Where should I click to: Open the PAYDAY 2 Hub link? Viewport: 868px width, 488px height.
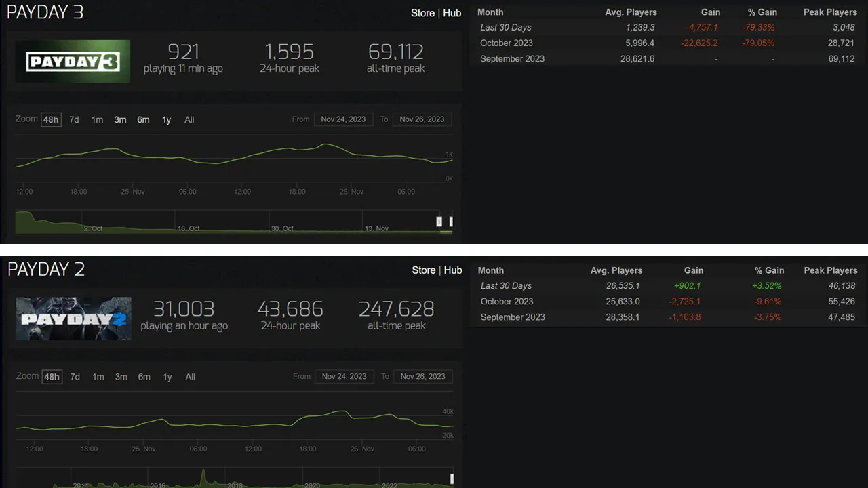point(453,270)
